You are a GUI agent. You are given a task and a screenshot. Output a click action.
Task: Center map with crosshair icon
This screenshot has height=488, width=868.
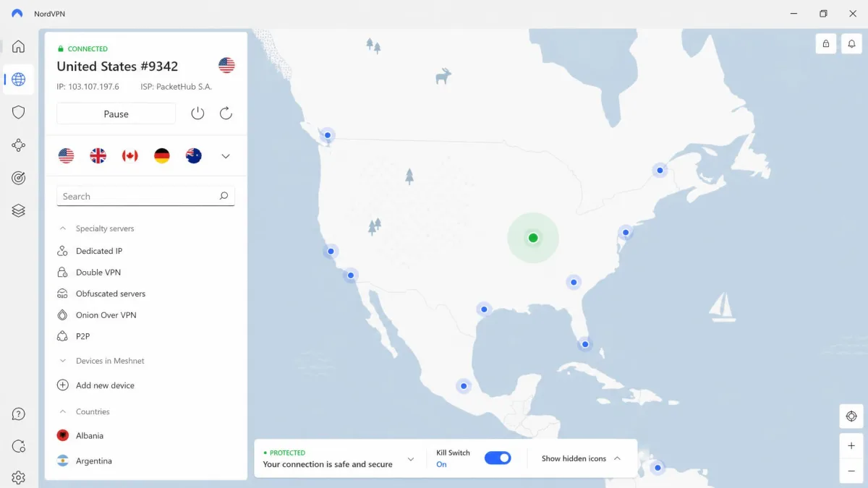[851, 416]
